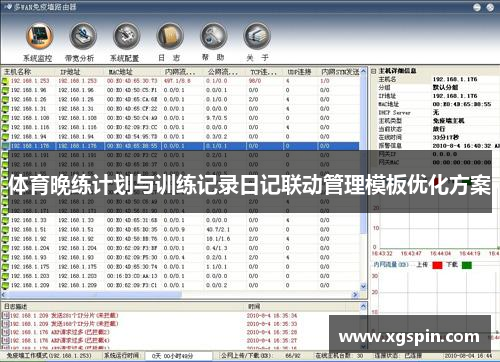Screen dimensions: 500x362
Task: Select log entry ARP请求过多(已拦截4)
Action: (60, 340)
